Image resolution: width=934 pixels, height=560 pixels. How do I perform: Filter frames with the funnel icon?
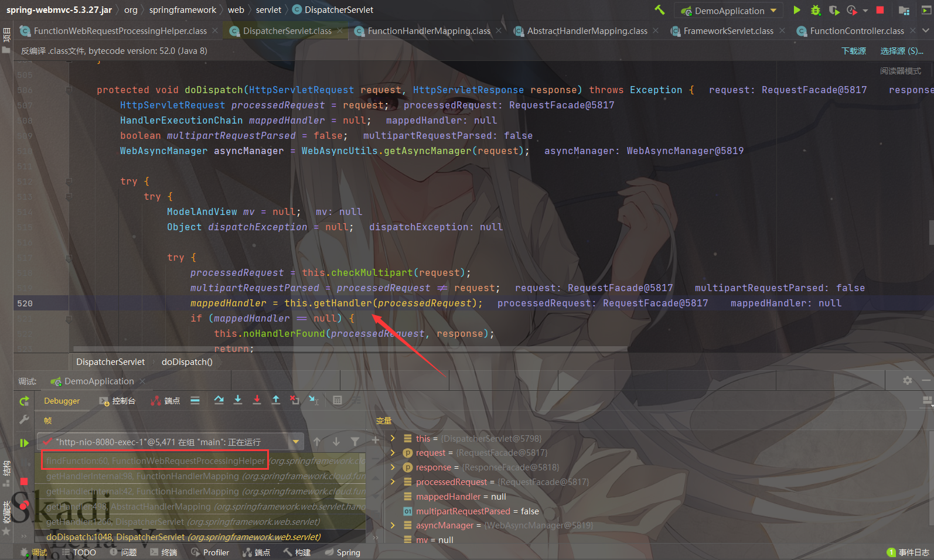(355, 442)
